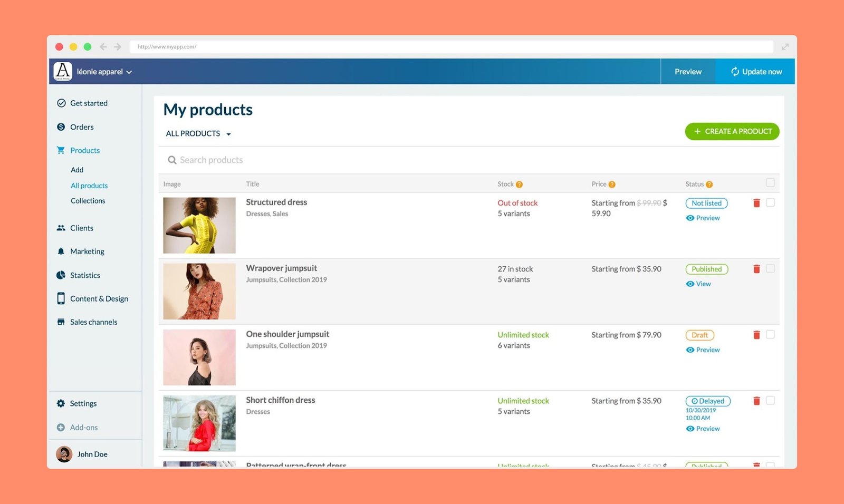
Task: Open Statistics in sidebar
Action: [x=85, y=275]
